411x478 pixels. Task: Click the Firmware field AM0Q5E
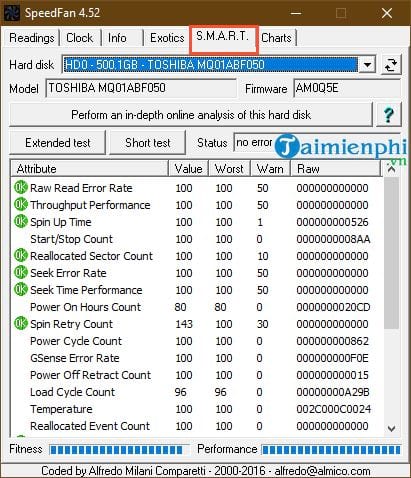[347, 88]
